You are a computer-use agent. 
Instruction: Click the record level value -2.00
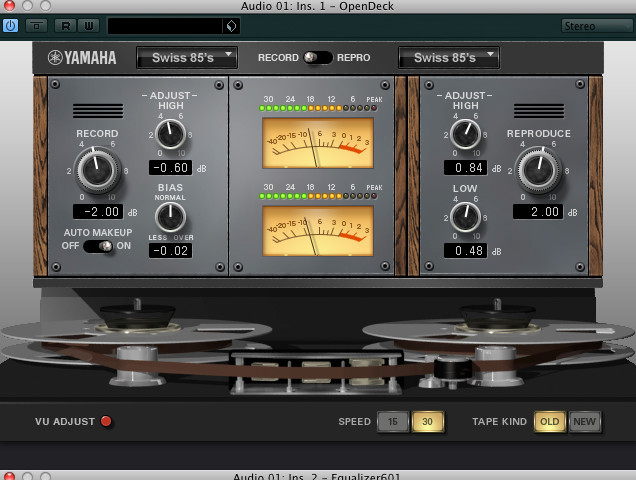point(98,211)
